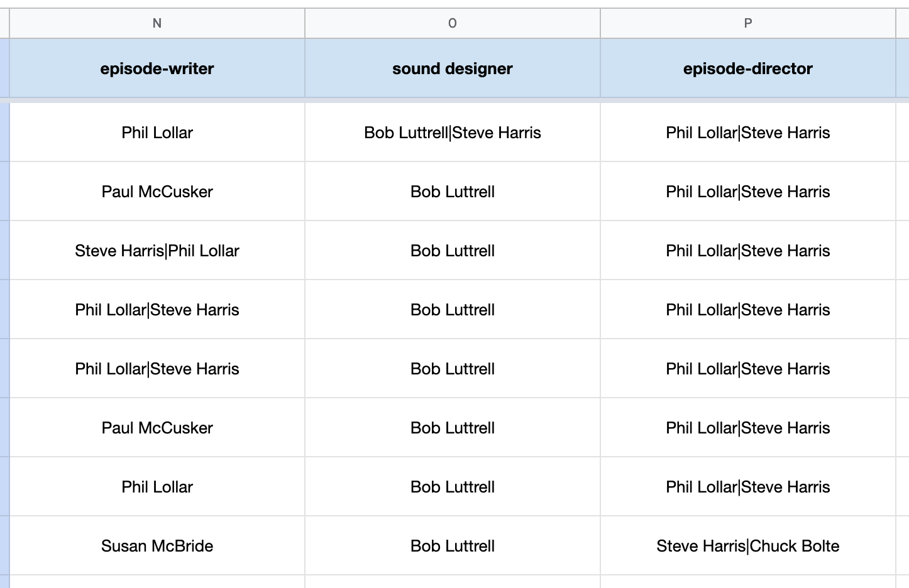Select the Steve Harris|Chuck Bolte cell
The image size is (909, 588).
click(x=748, y=546)
